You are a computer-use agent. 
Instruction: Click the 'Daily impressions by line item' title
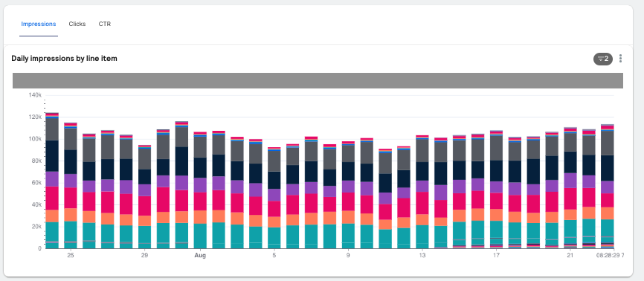click(x=65, y=58)
